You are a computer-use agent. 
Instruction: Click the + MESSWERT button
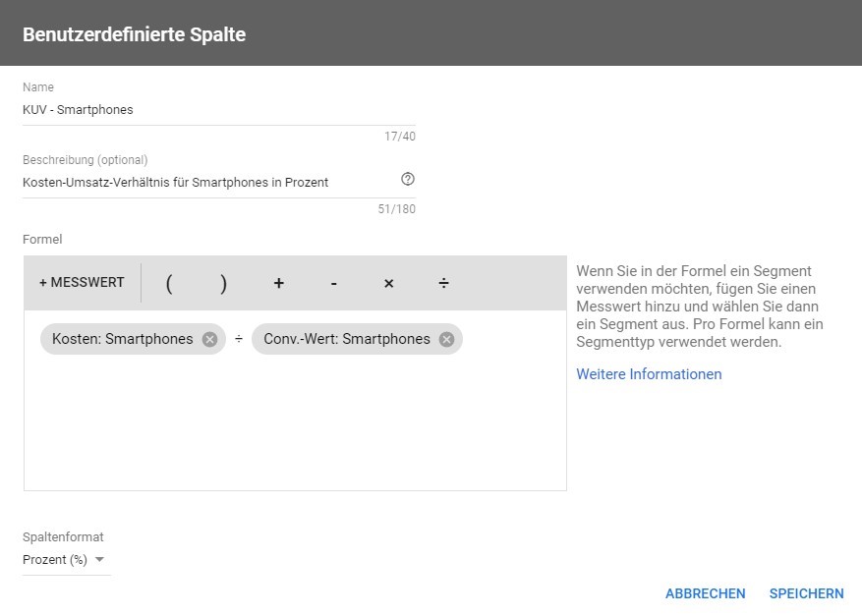tap(82, 282)
